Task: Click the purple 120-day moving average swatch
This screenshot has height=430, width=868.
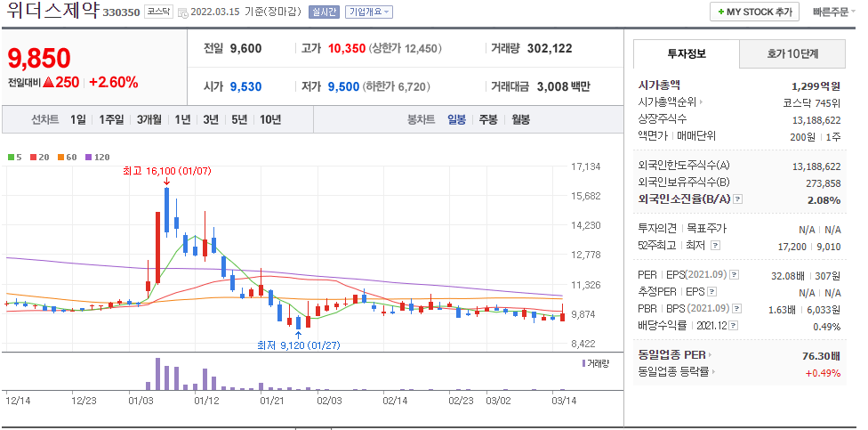Action: coord(88,158)
